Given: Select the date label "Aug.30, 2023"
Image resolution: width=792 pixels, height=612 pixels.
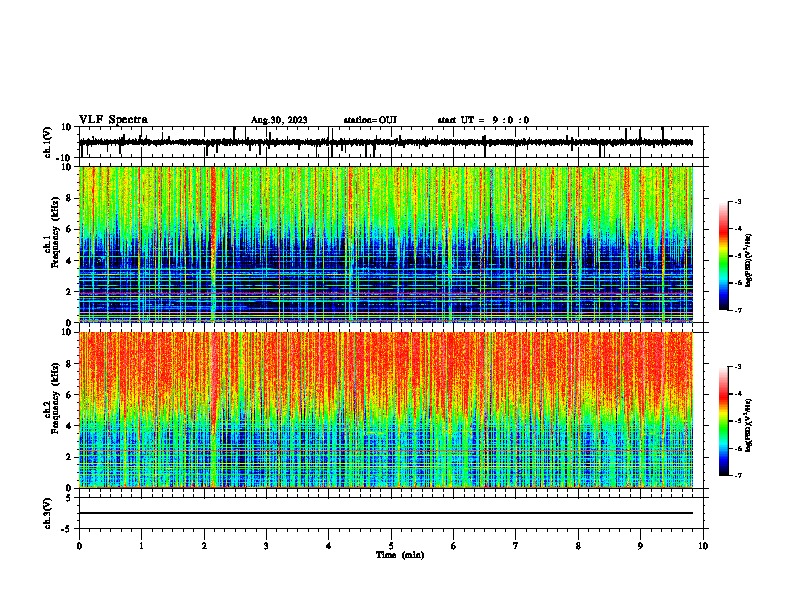Looking at the screenshot, I should pyautogui.click(x=279, y=120).
